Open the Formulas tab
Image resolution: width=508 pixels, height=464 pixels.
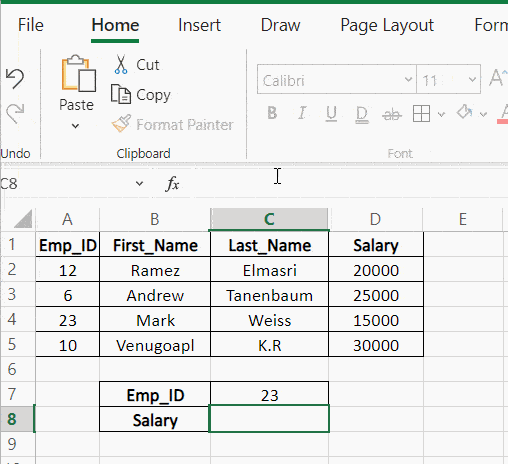tap(491, 25)
